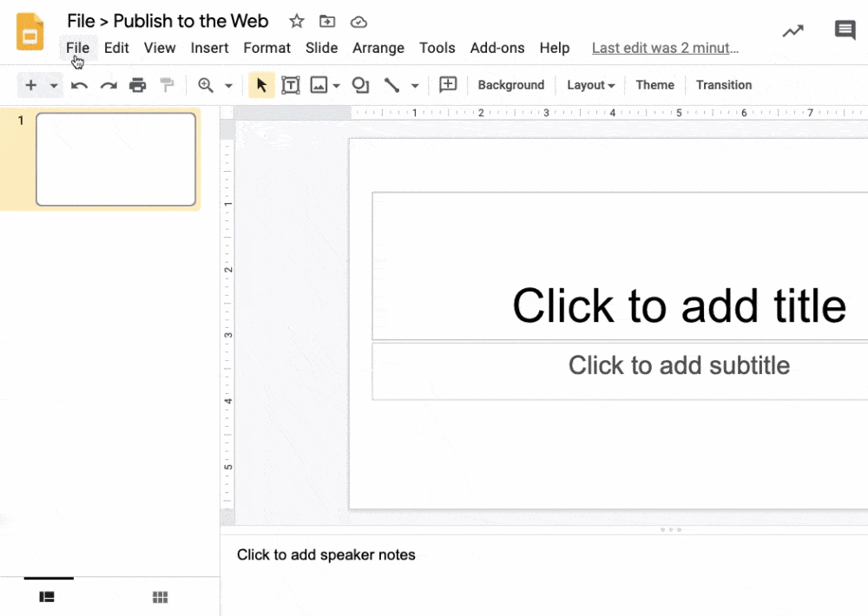Open the insert image dropdown arrow
This screenshot has height=616, width=868.
point(336,86)
